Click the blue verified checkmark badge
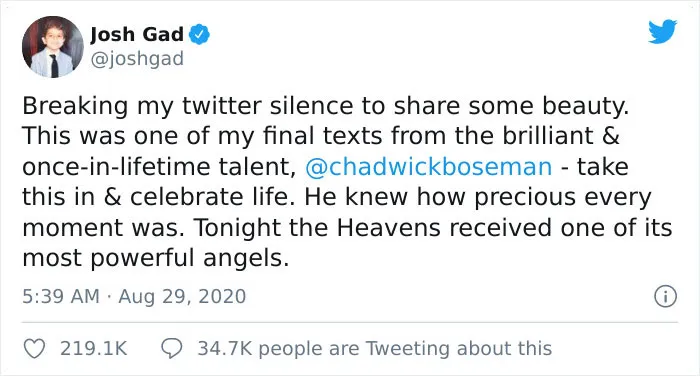Viewport: 700px width, 376px height. (x=199, y=34)
